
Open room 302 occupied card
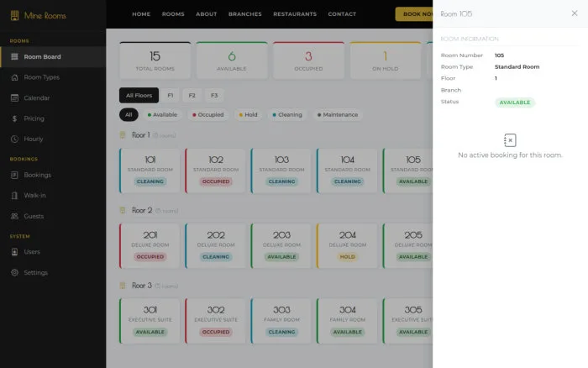point(215,321)
